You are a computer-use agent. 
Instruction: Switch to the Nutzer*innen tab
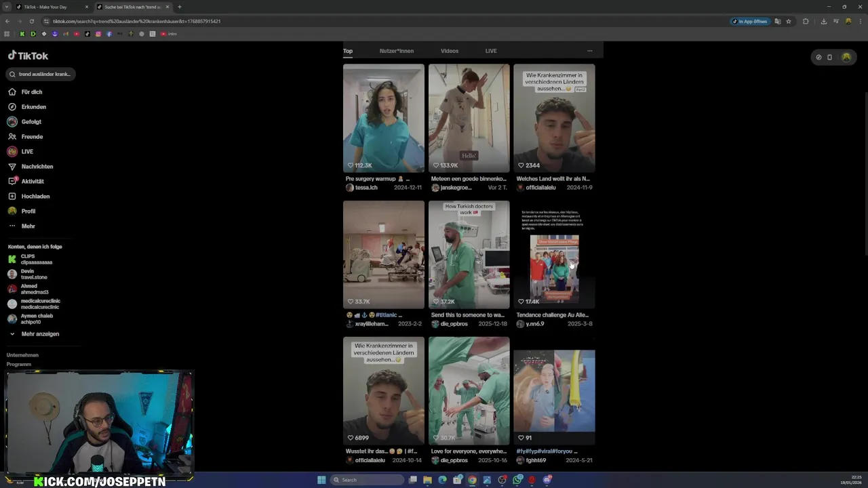(397, 51)
